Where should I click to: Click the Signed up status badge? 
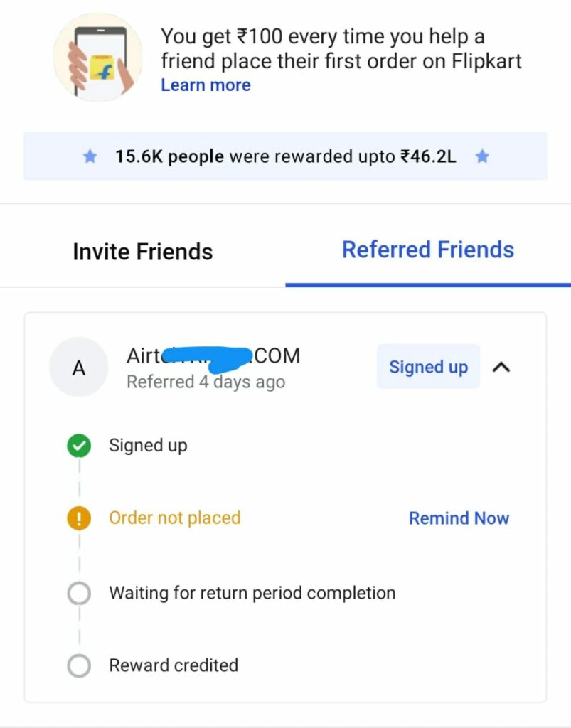click(x=428, y=367)
